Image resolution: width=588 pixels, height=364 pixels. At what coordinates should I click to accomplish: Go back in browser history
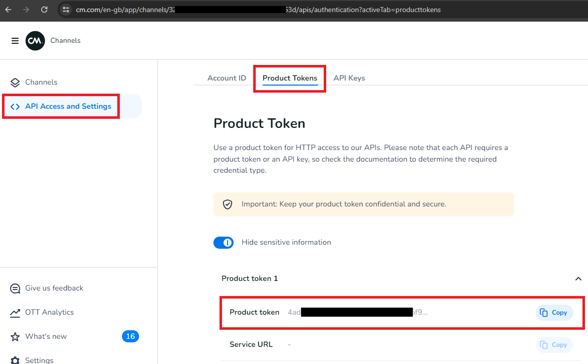tap(8, 10)
